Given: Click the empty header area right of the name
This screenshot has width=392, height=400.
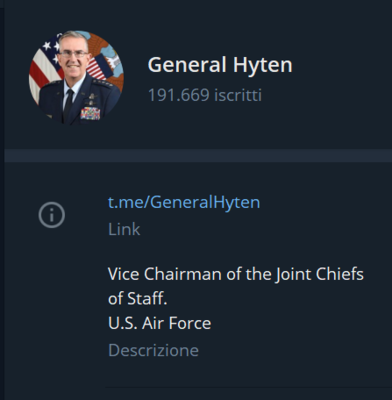Looking at the screenshot, I should coord(343,65).
